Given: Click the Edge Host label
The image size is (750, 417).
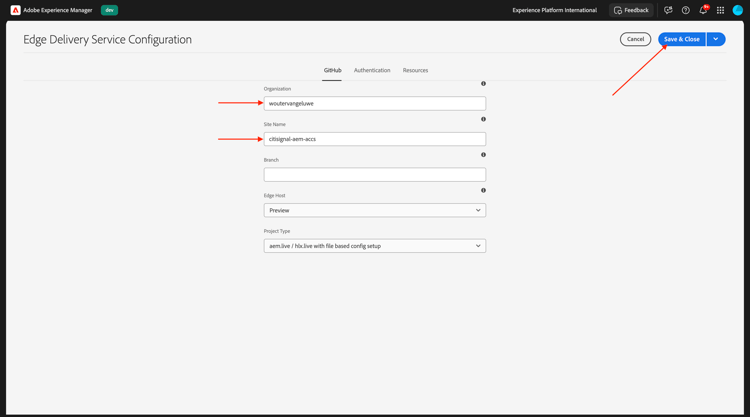Looking at the screenshot, I should (x=275, y=196).
